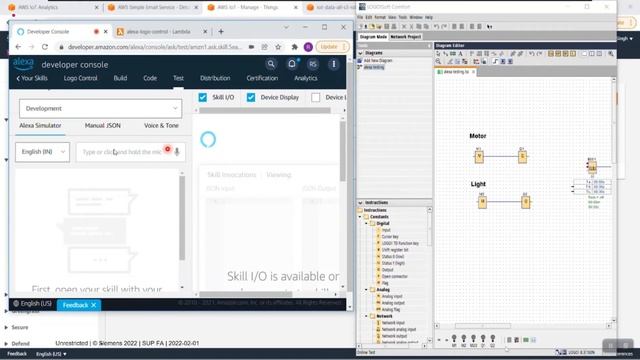Open the File menu in LOGO!Soft

pos(360,18)
